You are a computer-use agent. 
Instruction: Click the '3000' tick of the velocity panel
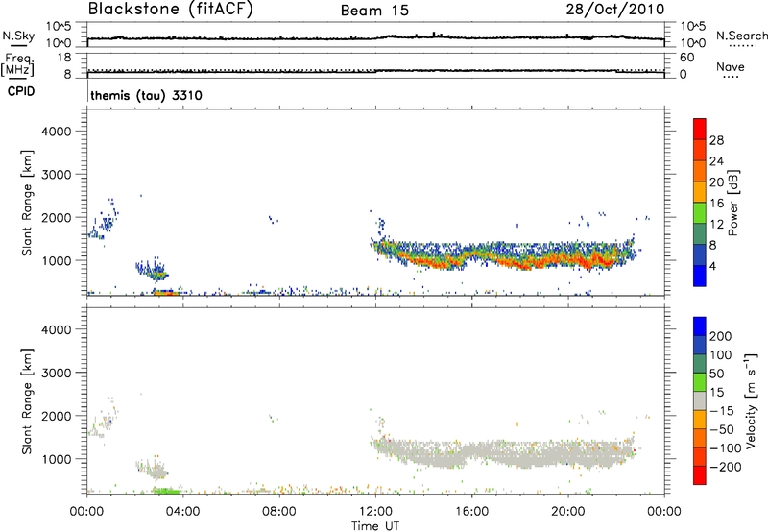(x=57, y=373)
